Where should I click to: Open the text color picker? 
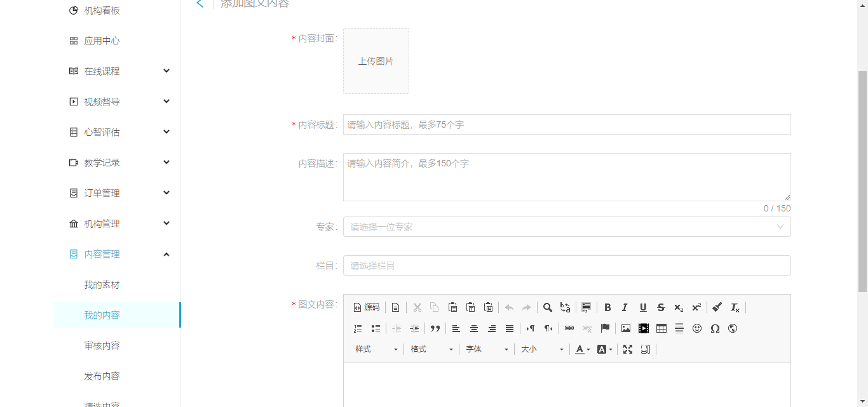(x=583, y=349)
